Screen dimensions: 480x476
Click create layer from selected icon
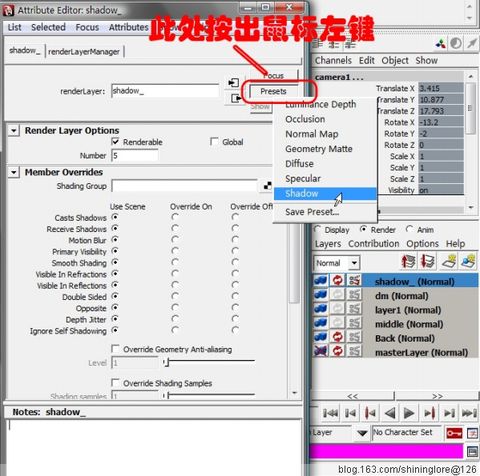pyautogui.click(x=469, y=261)
